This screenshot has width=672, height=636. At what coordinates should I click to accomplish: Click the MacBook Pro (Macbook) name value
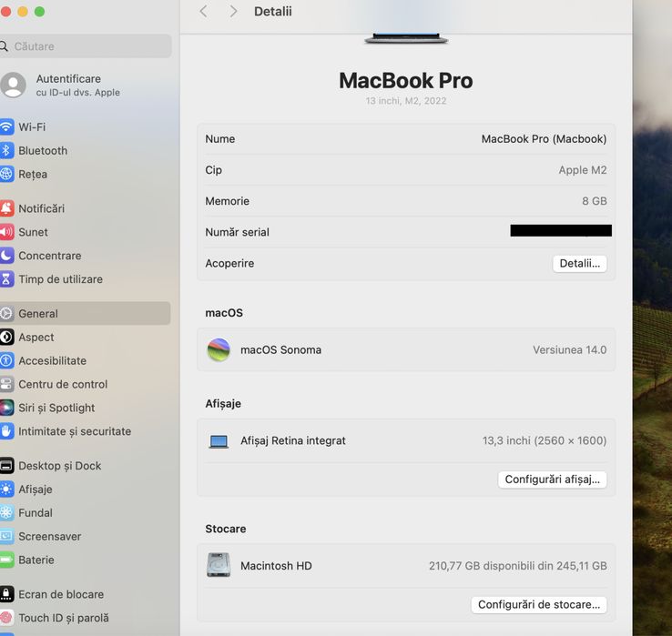click(x=544, y=139)
